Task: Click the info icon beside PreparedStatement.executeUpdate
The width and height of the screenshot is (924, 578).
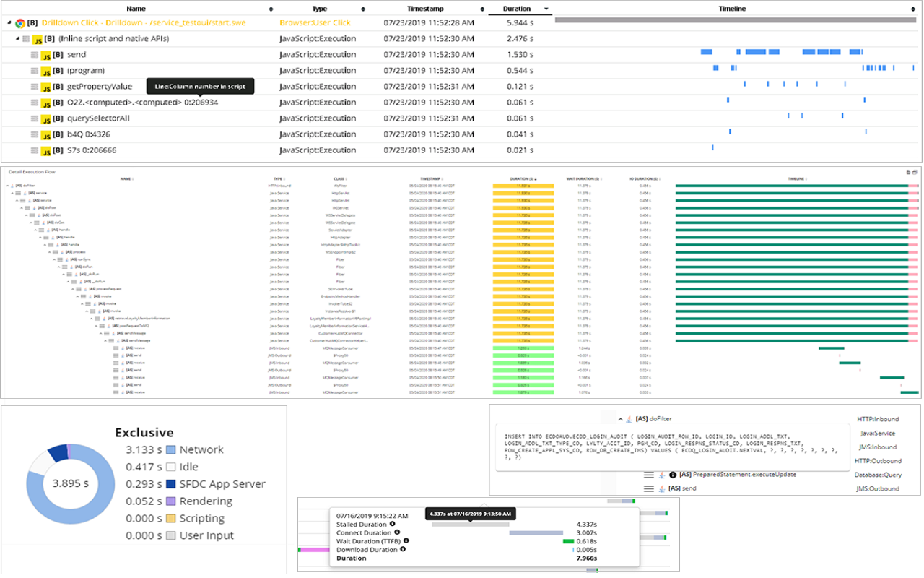Action: (672, 474)
